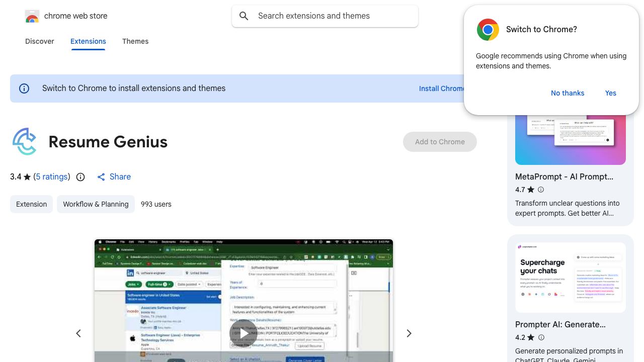This screenshot has height=362, width=644.
Task: Open the 5 ratings link
Action: (52, 177)
